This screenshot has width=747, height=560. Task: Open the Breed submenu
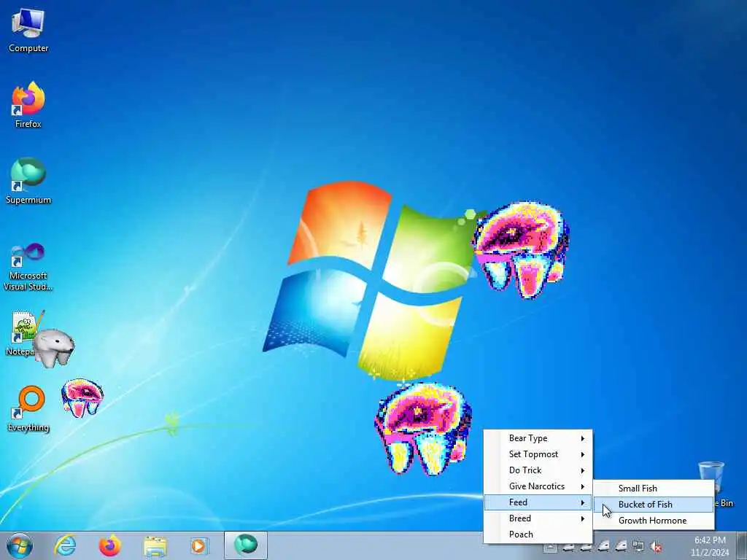click(x=538, y=518)
